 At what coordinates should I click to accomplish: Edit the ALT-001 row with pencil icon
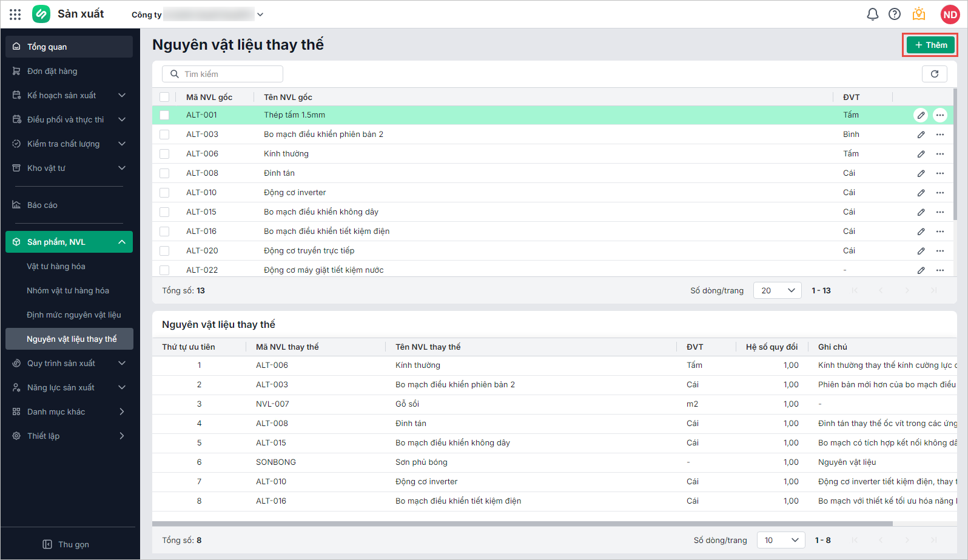tap(921, 115)
